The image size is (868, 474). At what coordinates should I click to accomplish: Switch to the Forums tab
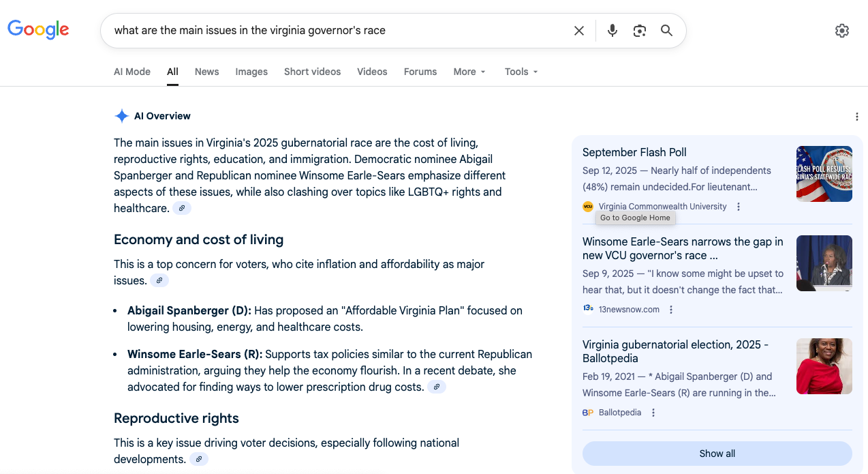point(420,72)
